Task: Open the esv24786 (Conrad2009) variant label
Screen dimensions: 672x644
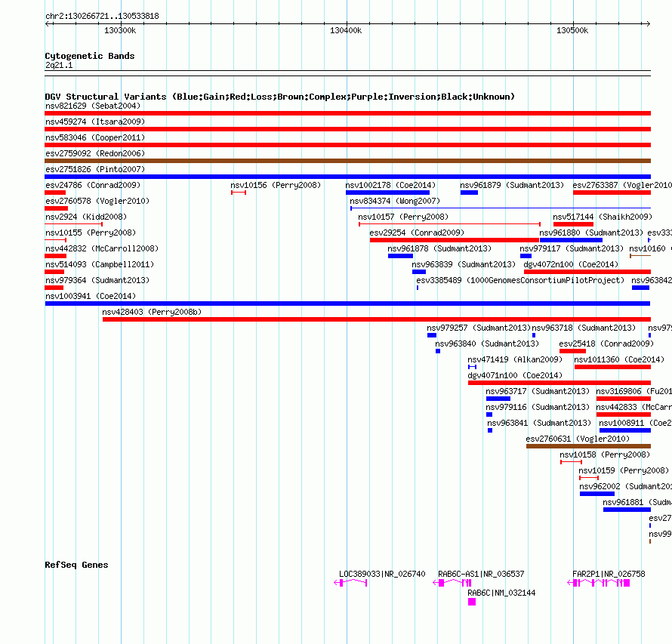Action: pyautogui.click(x=93, y=185)
